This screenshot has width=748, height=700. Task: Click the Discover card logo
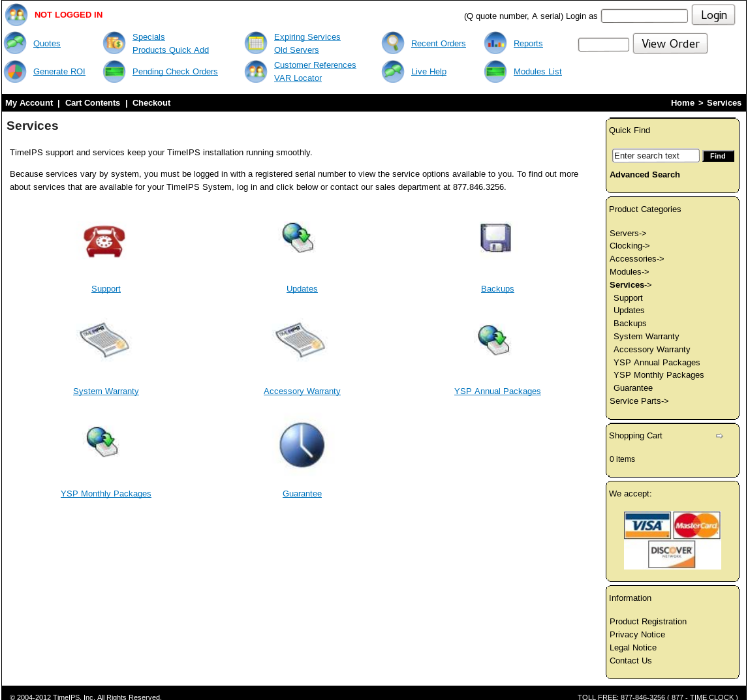pyautogui.click(x=671, y=554)
